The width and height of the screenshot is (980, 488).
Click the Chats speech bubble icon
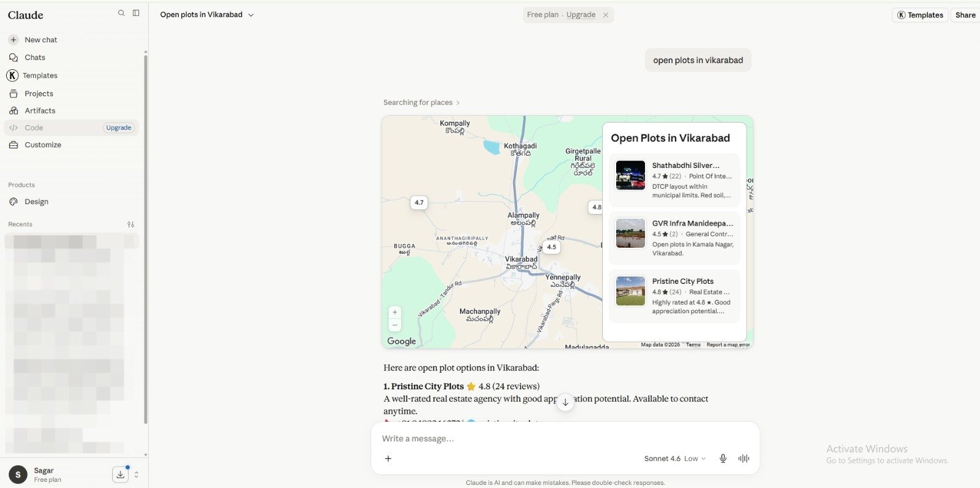pyautogui.click(x=13, y=58)
